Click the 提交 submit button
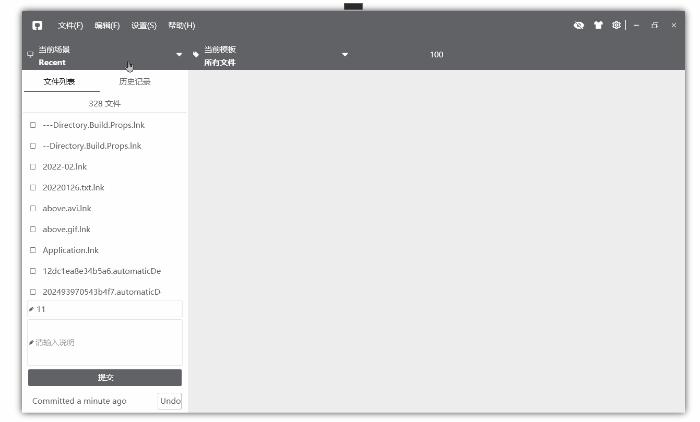This screenshot has height=422, width=700. [105, 377]
